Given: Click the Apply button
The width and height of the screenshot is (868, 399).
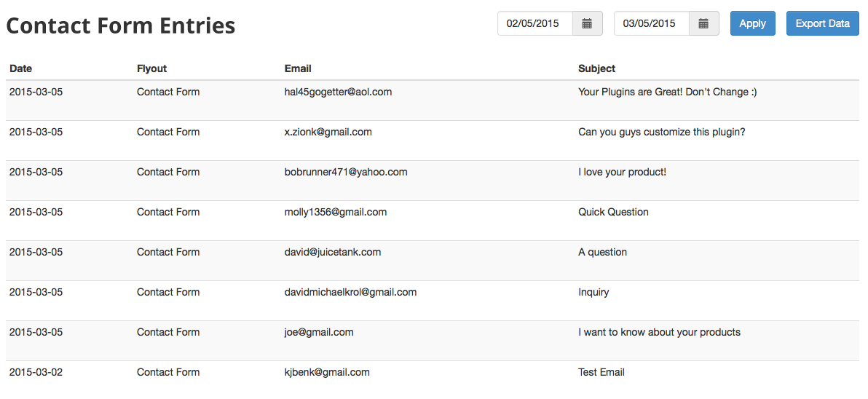Looking at the screenshot, I should 752,23.
